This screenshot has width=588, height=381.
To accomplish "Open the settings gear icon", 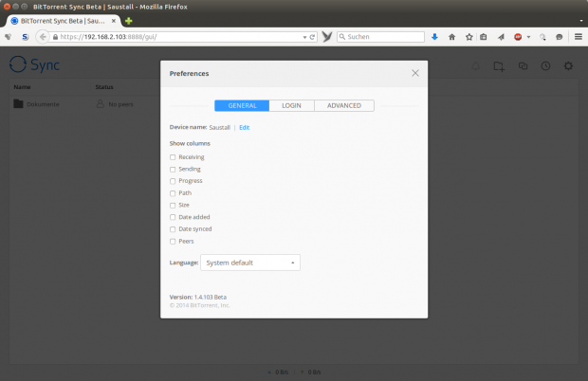I will [x=568, y=66].
